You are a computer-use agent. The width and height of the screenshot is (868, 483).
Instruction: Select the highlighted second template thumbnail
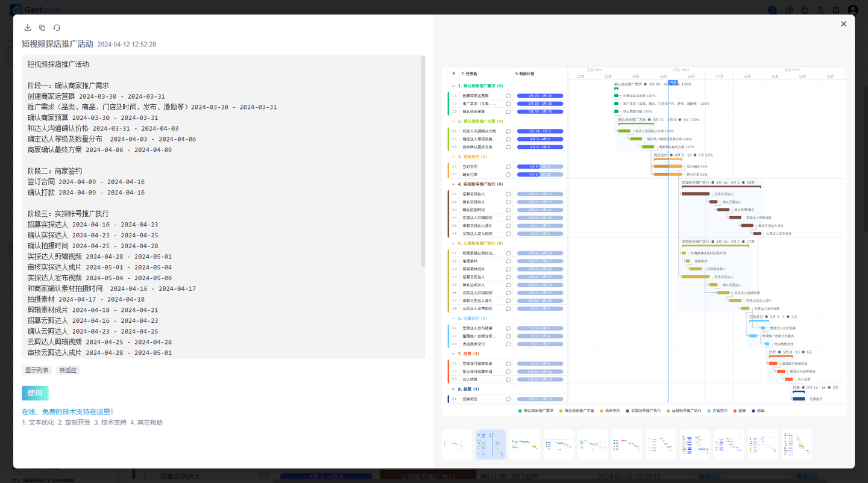(491, 444)
